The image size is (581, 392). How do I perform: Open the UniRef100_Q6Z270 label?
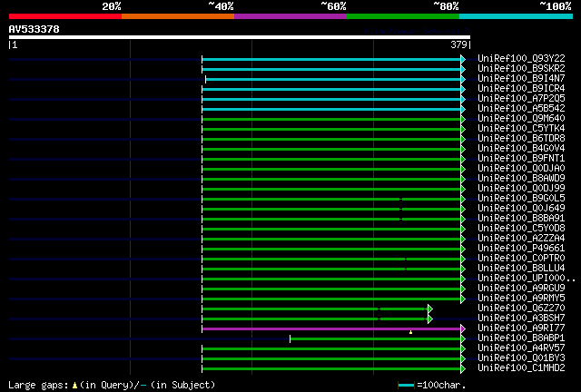(521, 309)
